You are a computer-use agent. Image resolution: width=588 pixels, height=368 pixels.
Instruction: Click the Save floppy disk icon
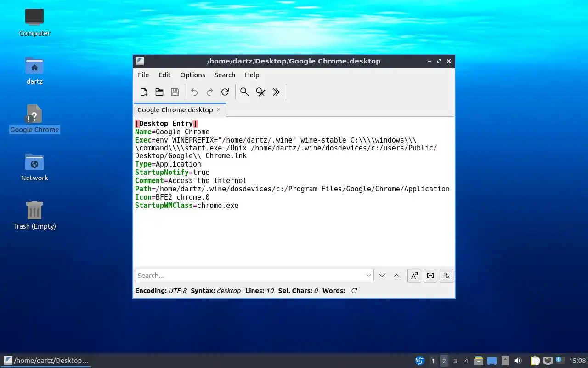coord(175,92)
